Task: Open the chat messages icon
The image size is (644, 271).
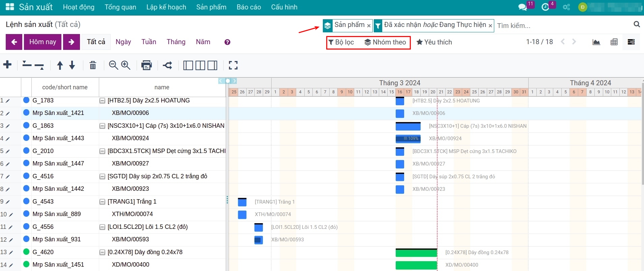Action: [x=523, y=7]
